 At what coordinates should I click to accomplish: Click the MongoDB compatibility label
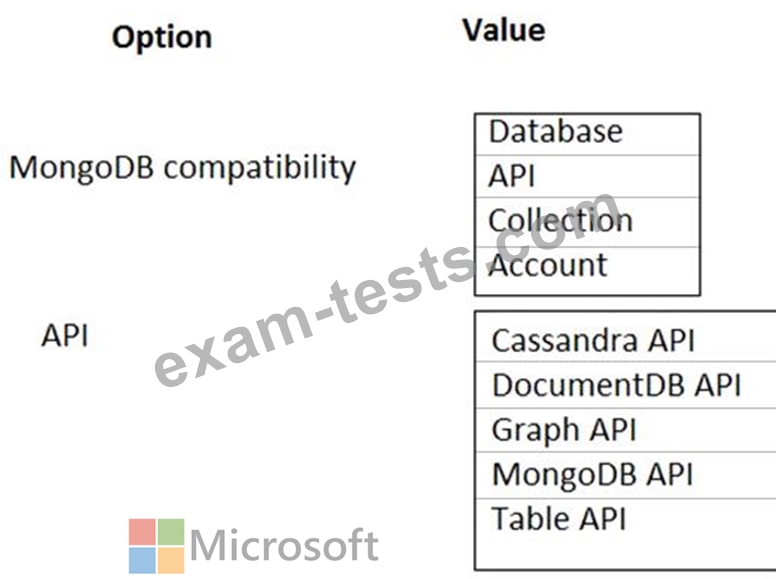coord(183,168)
